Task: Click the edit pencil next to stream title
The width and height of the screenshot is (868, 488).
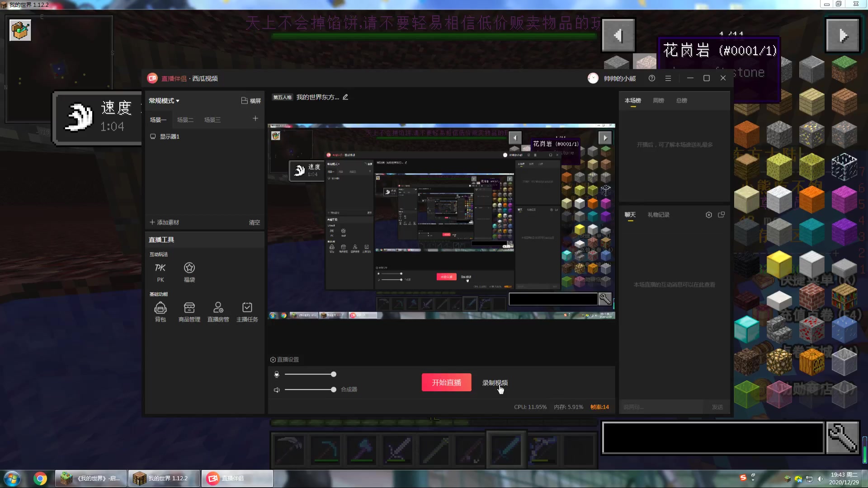Action: [x=345, y=97]
